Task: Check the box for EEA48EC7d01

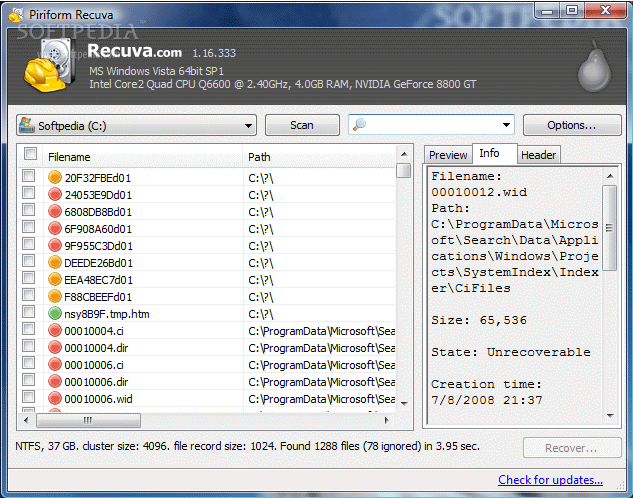Action: click(x=29, y=278)
